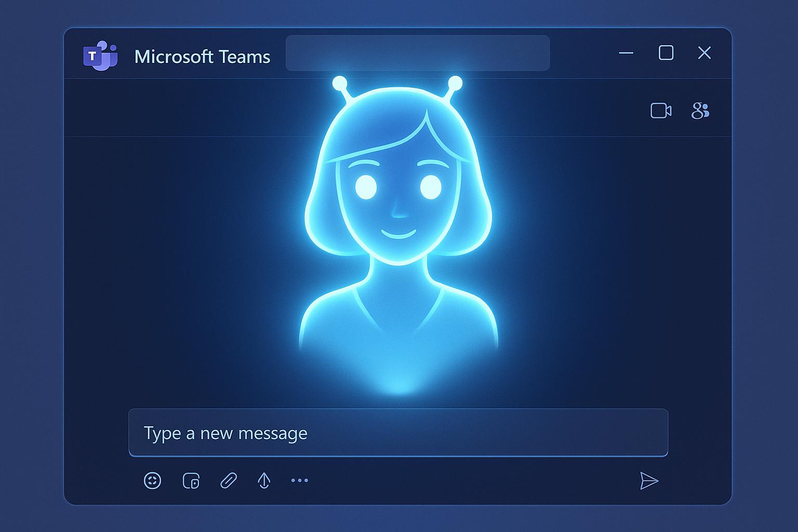Viewport: 798px width, 532px height.
Task: Select the search bar at the top
Action: [417, 53]
